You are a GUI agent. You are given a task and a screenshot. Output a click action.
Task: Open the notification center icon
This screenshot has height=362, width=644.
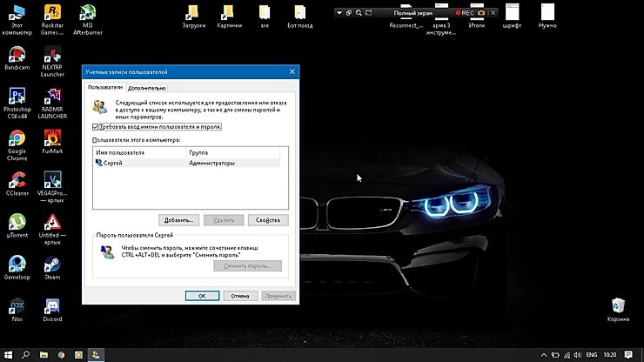pyautogui.click(x=628, y=355)
